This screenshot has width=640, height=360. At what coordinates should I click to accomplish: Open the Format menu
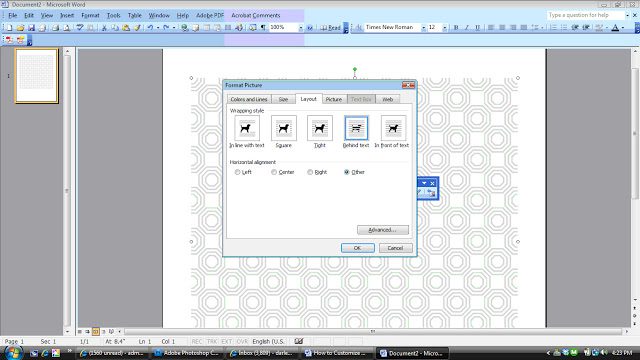[90, 15]
